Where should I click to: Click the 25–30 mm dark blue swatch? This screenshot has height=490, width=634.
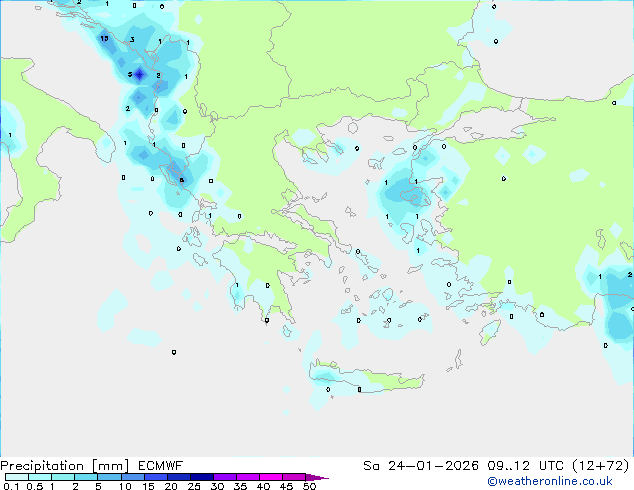click(202, 477)
